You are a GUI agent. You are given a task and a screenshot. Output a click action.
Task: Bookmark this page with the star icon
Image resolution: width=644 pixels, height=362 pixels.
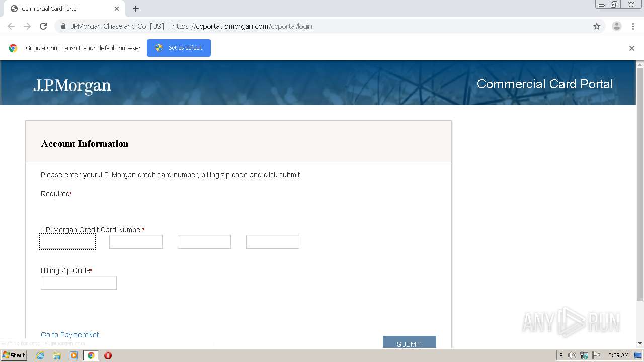coord(597,26)
